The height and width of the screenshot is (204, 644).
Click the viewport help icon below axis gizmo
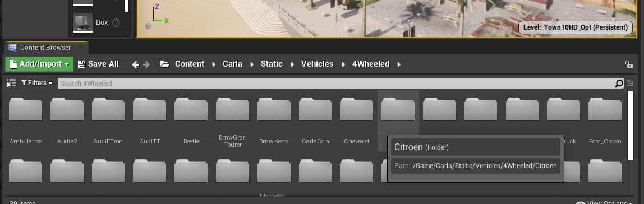[148, 26]
